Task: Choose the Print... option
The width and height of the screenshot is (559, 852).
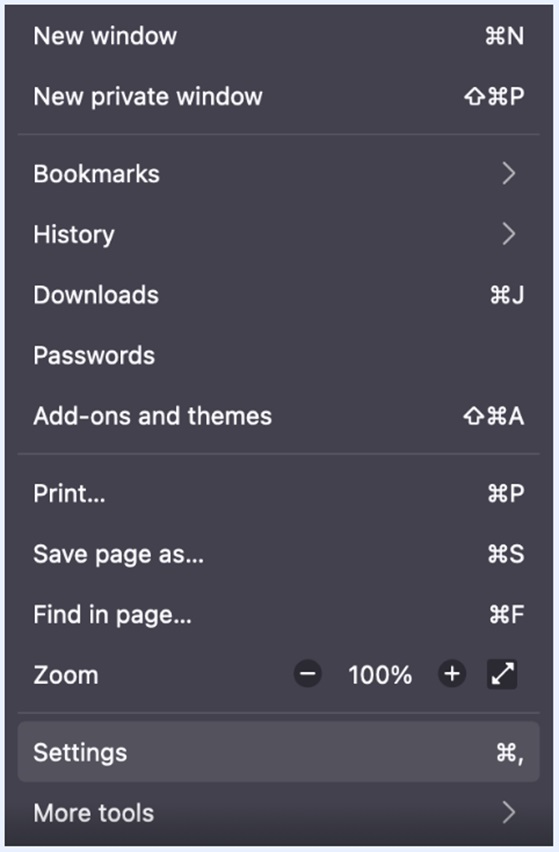Action: pyautogui.click(x=279, y=493)
